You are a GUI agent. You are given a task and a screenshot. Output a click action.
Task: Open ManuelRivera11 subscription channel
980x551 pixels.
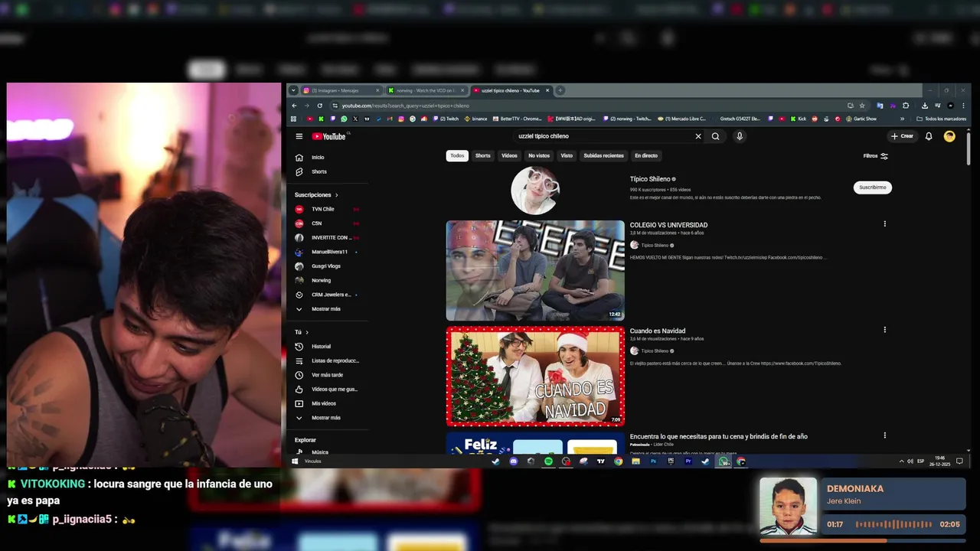[328, 252]
